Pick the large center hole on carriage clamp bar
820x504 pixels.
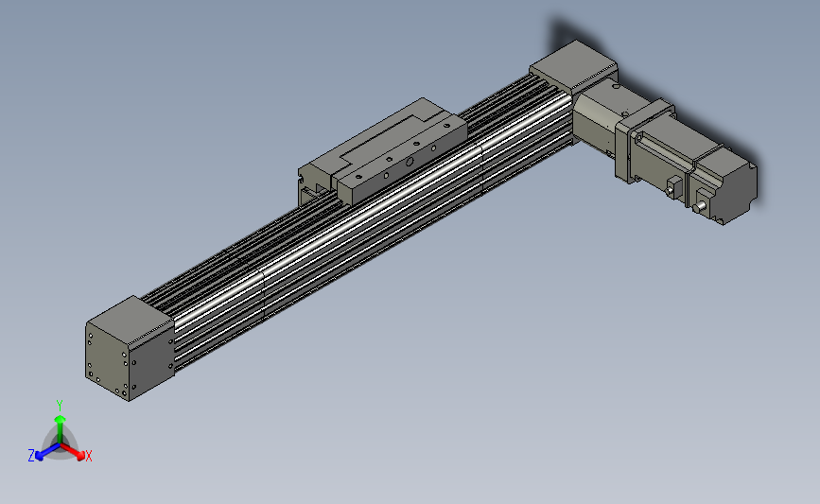pyautogui.click(x=410, y=162)
